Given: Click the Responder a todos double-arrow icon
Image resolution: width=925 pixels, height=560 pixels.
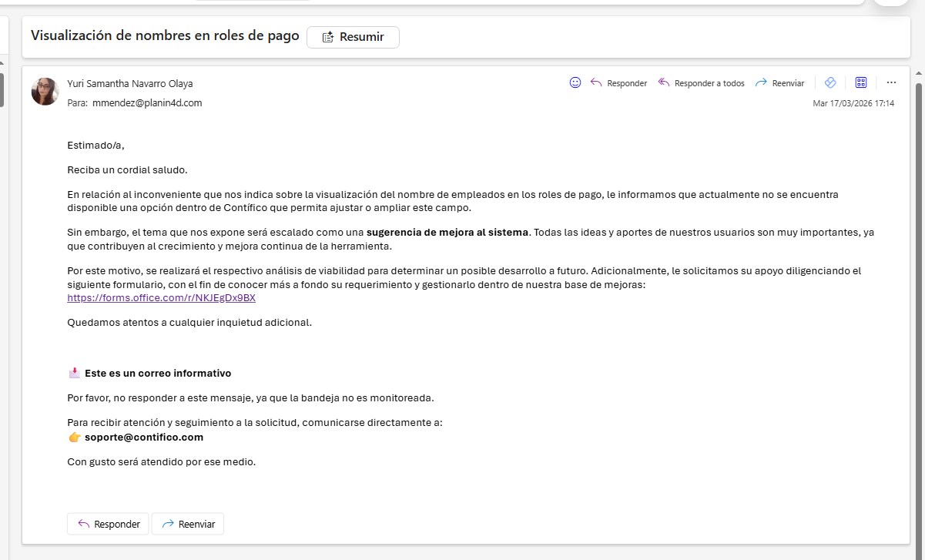Looking at the screenshot, I should [x=663, y=82].
